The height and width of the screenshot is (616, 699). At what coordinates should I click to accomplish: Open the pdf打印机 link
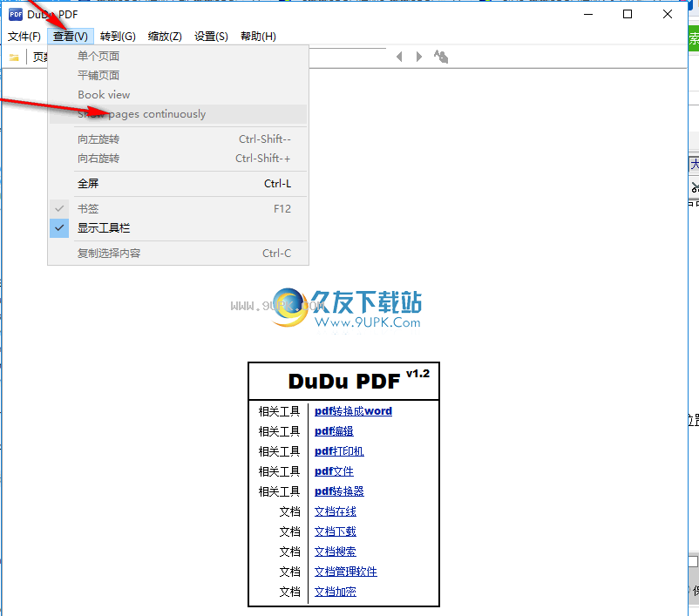pos(339,451)
